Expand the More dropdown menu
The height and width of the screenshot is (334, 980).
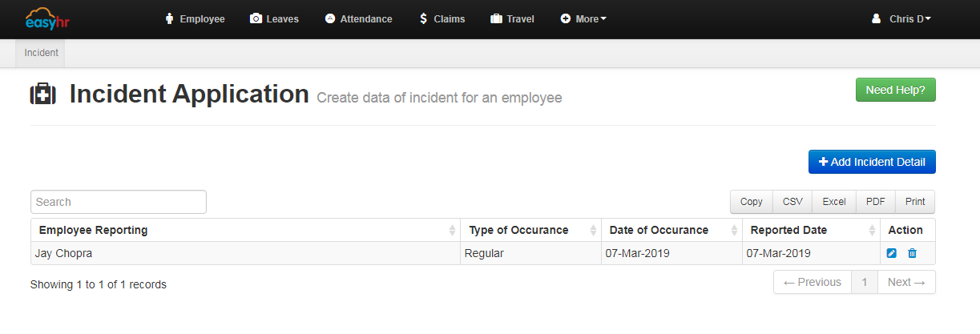coord(583,19)
